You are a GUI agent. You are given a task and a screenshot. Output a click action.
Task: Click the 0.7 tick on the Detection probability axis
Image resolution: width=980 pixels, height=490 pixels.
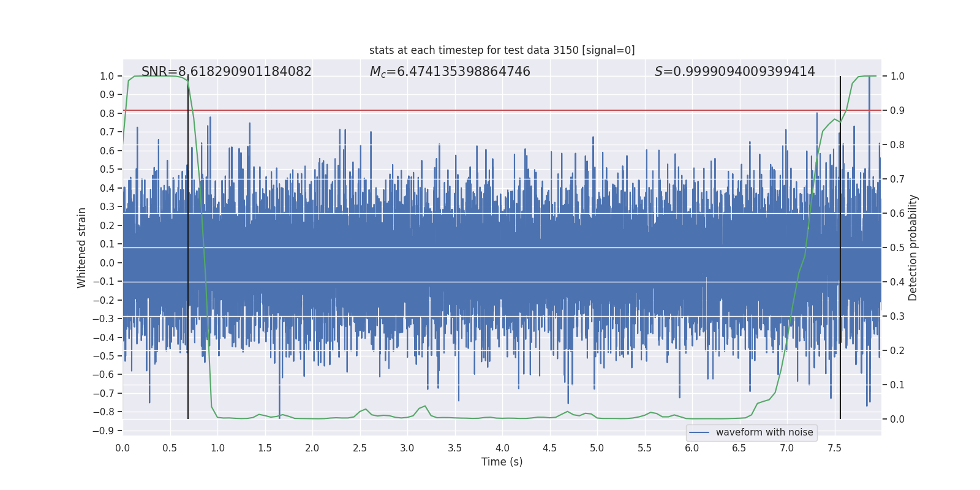[897, 179]
